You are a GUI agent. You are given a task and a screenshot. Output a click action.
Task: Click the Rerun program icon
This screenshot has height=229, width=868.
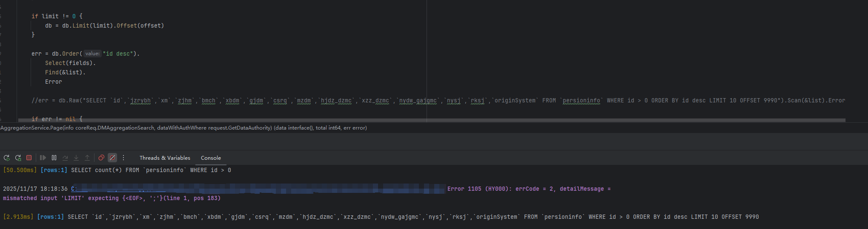[x=7, y=158]
